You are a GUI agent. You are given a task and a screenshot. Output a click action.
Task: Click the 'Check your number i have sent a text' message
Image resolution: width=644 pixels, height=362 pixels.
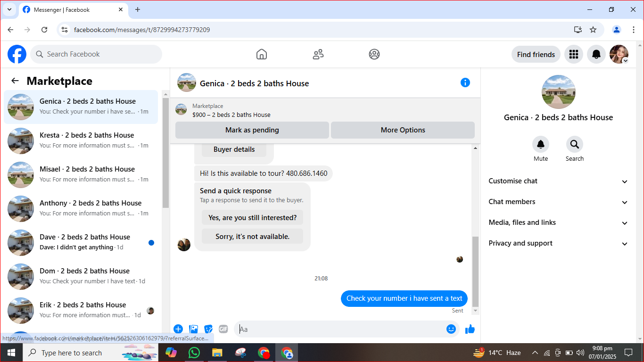click(405, 298)
